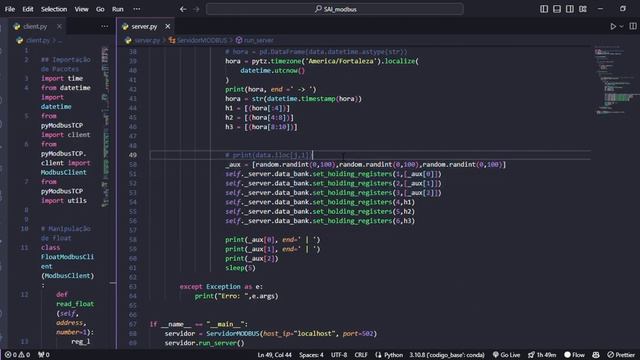Screen dimensions: 640x360
Task: Click the Ln 49, Col 44 indicator
Action: [x=275, y=355]
